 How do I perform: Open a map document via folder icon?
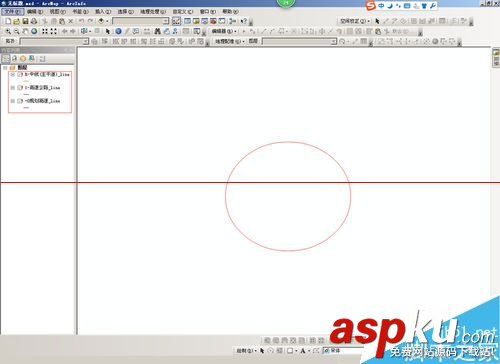click(x=17, y=21)
